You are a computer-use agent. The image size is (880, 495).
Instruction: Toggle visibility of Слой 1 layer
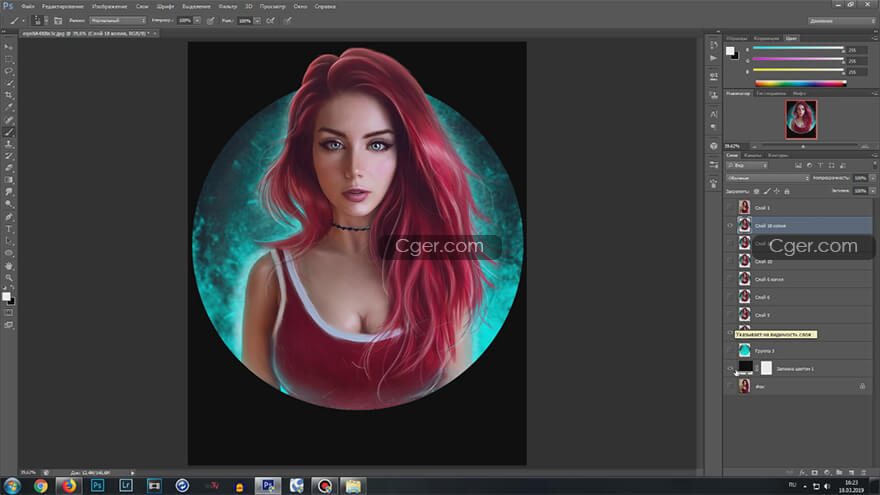pos(730,208)
